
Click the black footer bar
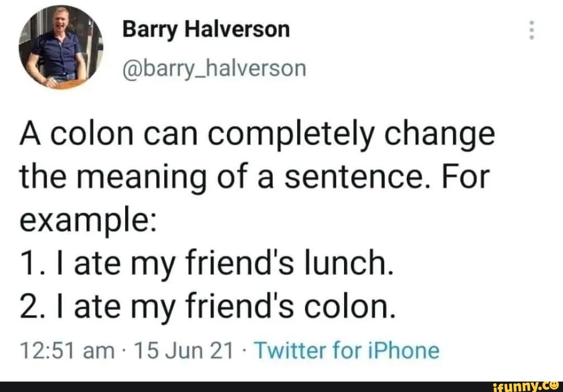281,387
